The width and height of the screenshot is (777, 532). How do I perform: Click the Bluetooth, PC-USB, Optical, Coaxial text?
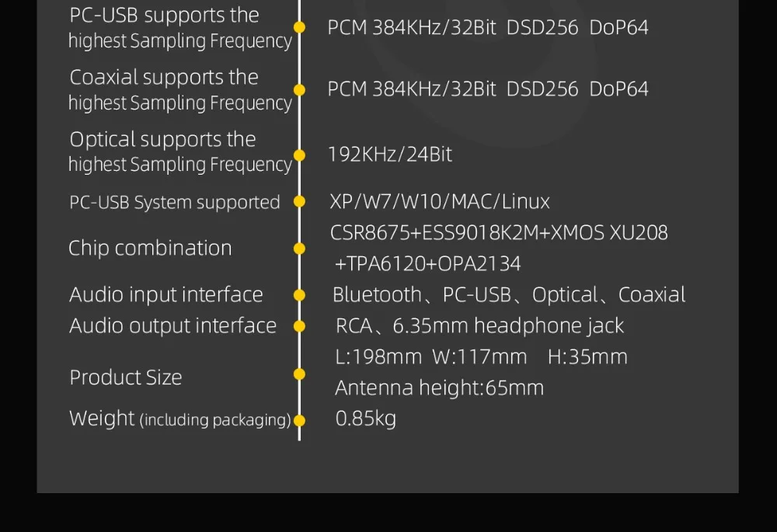point(509,294)
